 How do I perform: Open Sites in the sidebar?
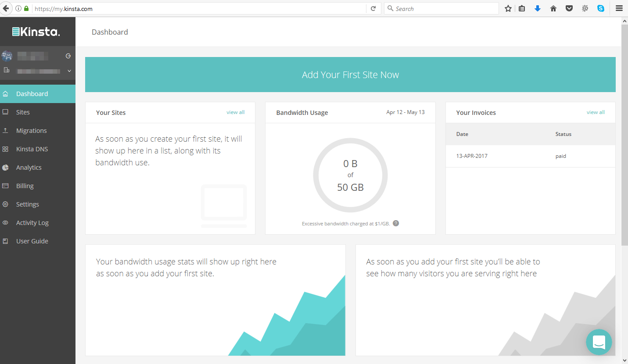pyautogui.click(x=23, y=112)
